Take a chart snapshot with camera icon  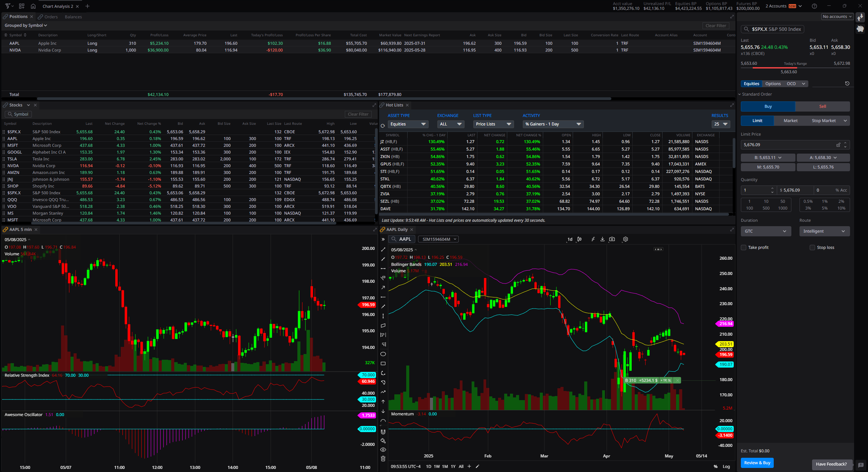(612, 239)
